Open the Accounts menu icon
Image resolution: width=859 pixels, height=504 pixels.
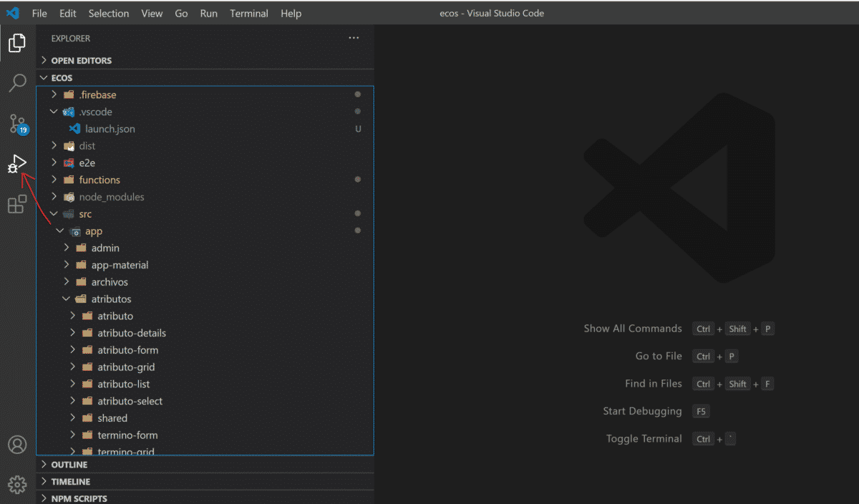click(17, 445)
